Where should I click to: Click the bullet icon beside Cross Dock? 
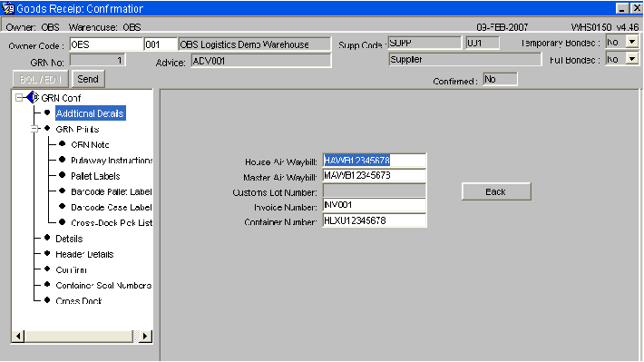(47, 300)
